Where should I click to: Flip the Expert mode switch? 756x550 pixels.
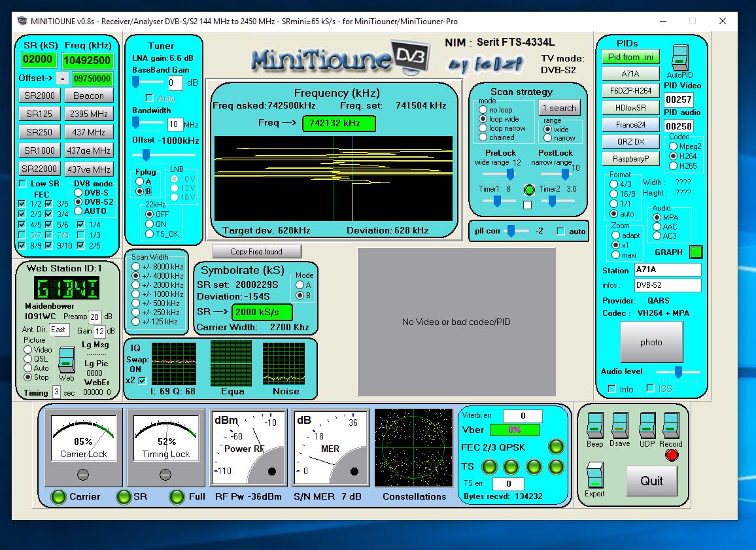coord(594,475)
